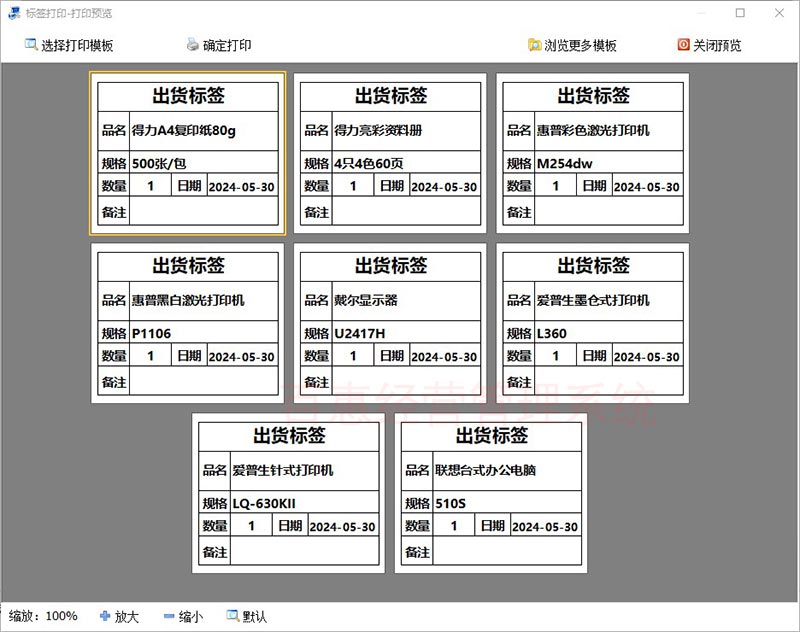Click the select print template icon

(30, 45)
